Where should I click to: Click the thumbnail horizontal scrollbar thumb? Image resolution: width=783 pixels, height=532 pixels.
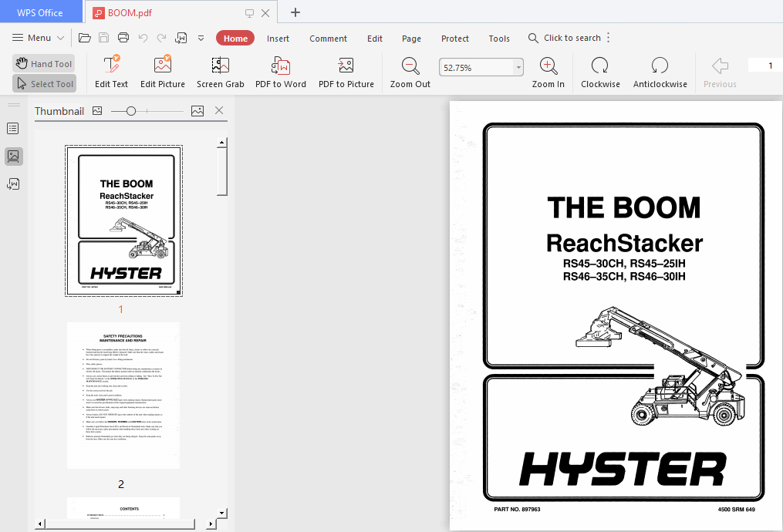(x=120, y=524)
